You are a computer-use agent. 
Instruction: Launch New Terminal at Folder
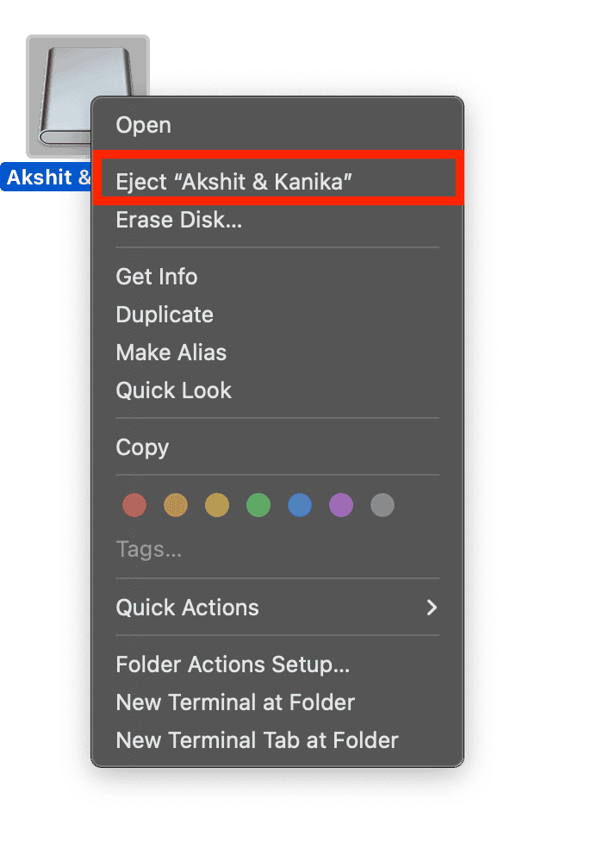click(235, 702)
